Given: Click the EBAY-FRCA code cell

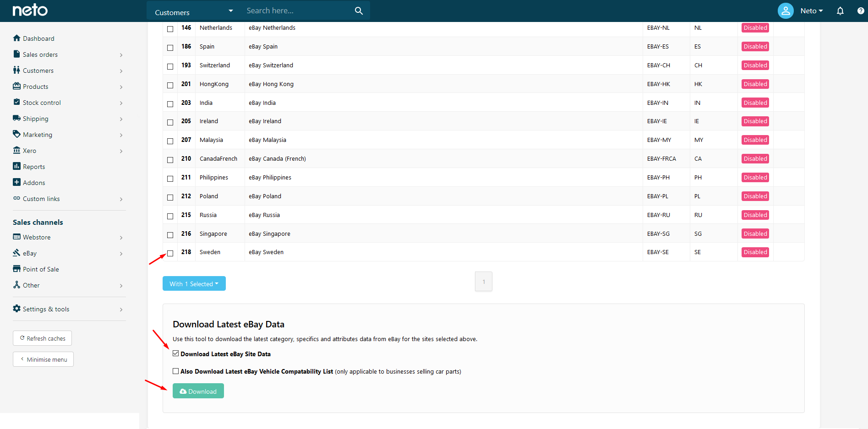Looking at the screenshot, I should pos(666,158).
